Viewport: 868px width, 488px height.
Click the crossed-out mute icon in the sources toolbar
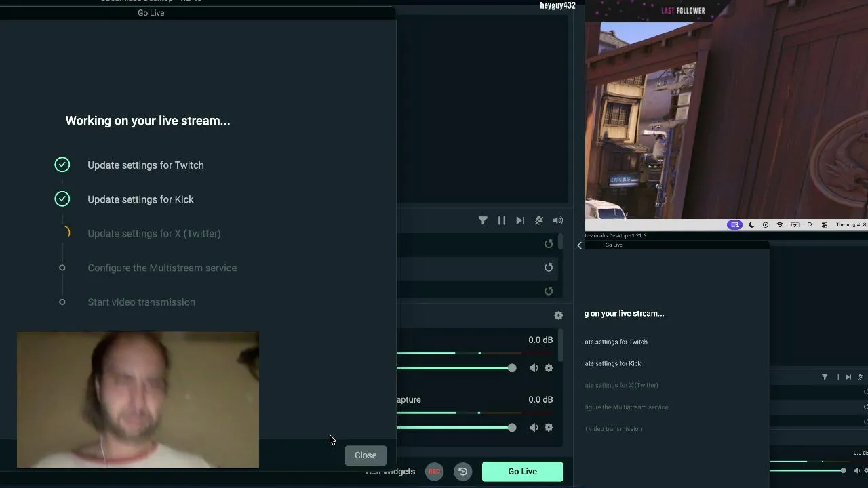539,220
